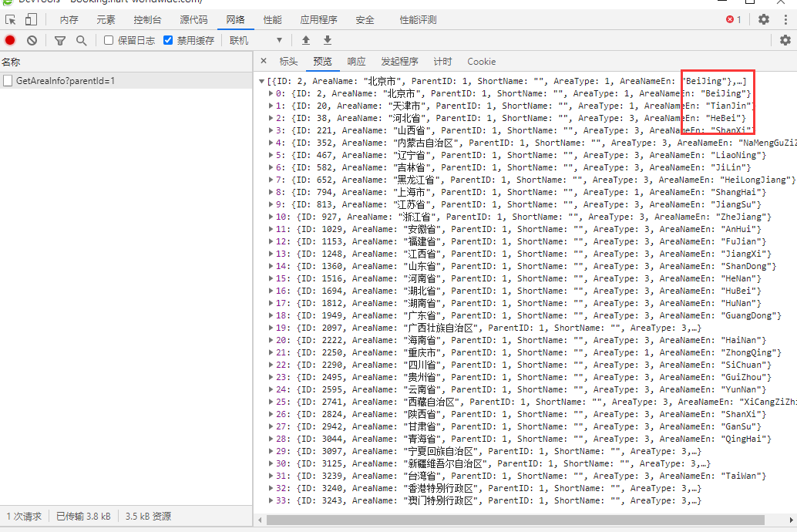Click the export HAR download arrow
This screenshot has width=797, height=532.
pyautogui.click(x=327, y=40)
